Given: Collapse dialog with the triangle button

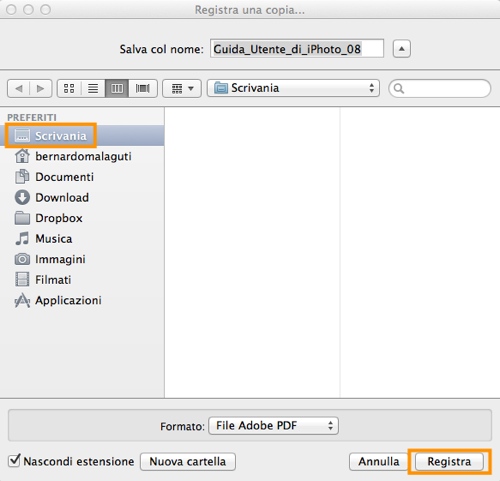Looking at the screenshot, I should (402, 49).
